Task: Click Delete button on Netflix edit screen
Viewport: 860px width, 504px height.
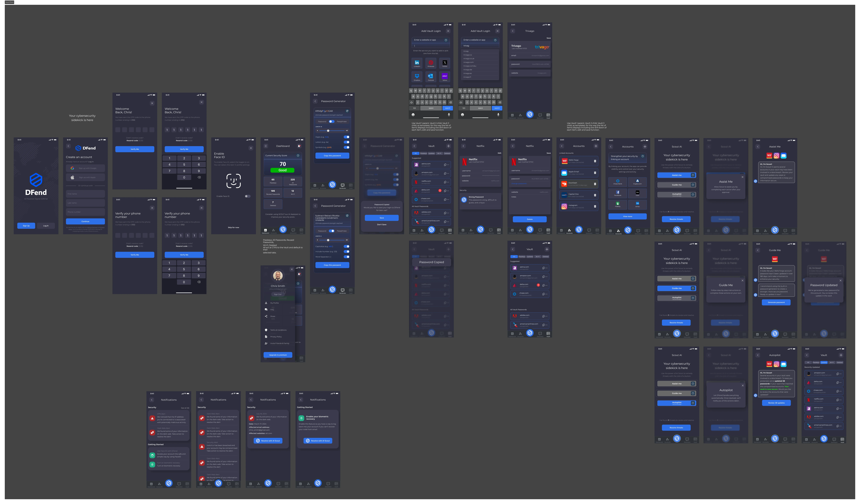Action: pyautogui.click(x=530, y=219)
